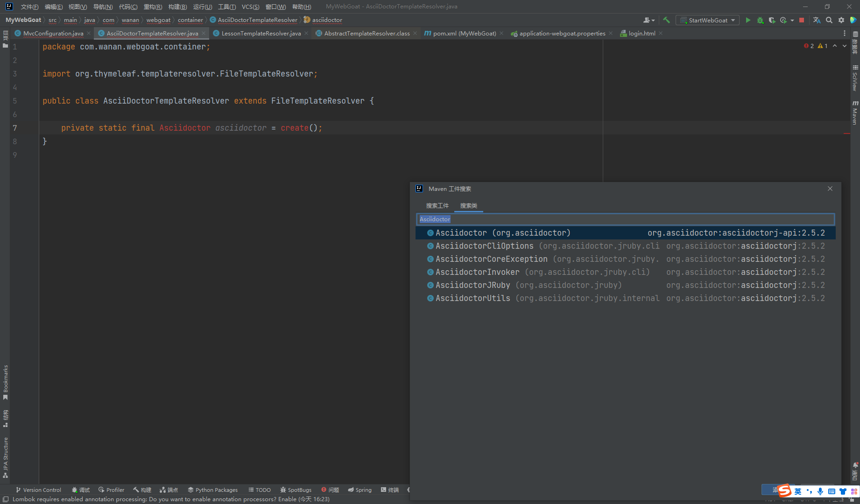Viewport: 860px width, 504px height.
Task: Select AsciidoctorCliOptions search result row
Action: [x=625, y=246]
